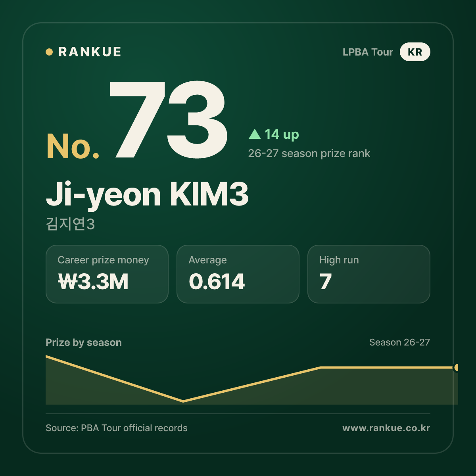Click the "Season 26-27" label
476x476 pixels.
399,342
